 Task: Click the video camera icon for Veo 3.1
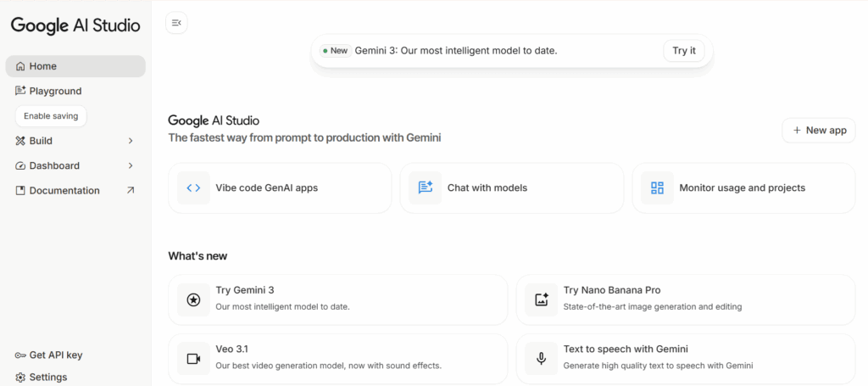point(193,359)
